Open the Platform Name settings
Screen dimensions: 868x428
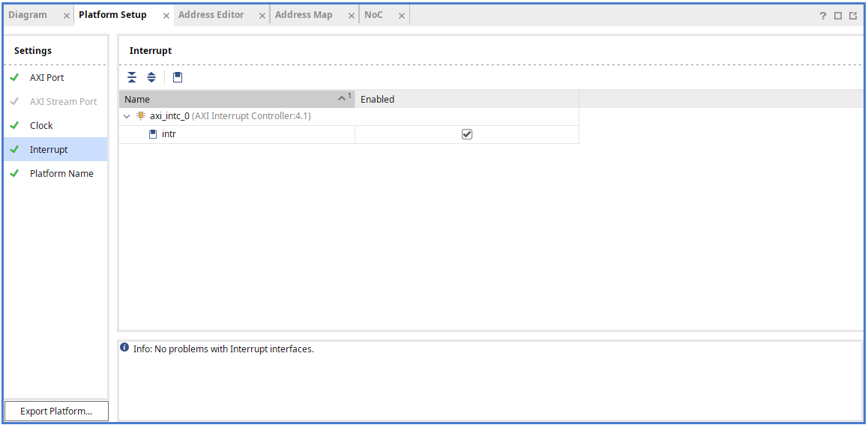61,173
